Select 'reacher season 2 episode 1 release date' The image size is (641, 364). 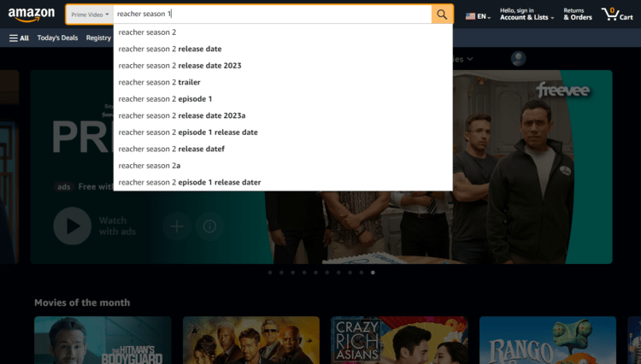(283, 132)
